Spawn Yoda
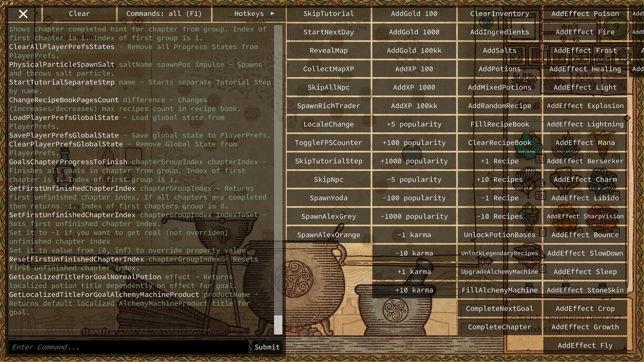The height and width of the screenshot is (362, 644). 328,198
